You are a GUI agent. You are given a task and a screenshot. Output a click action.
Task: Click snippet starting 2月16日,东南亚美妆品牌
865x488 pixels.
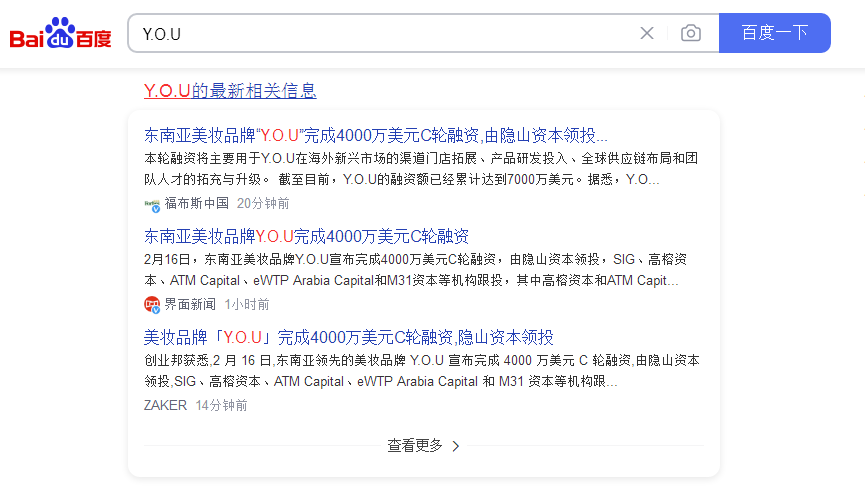415,270
